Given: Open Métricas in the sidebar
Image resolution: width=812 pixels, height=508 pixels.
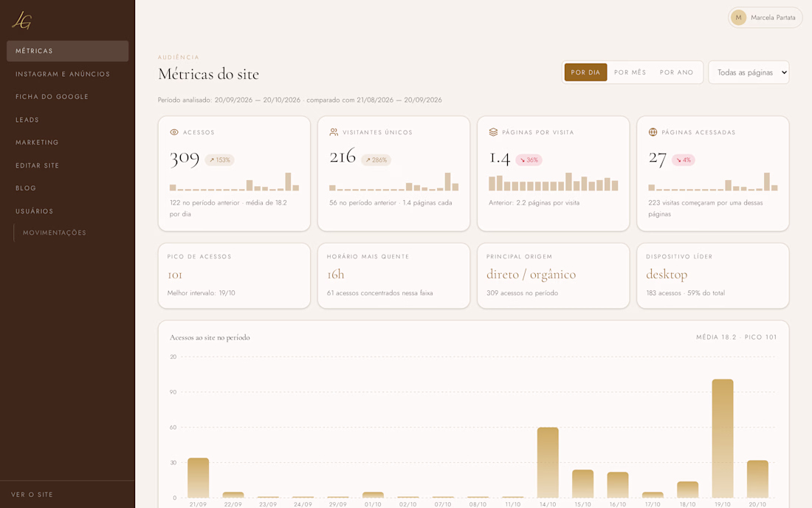Looking at the screenshot, I should tap(68, 51).
